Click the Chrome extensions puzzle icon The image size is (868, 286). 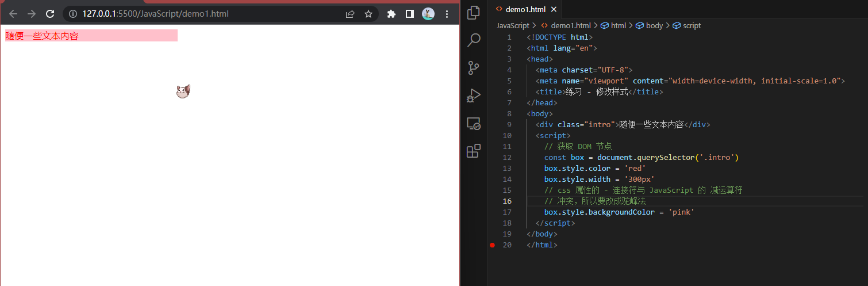(391, 14)
